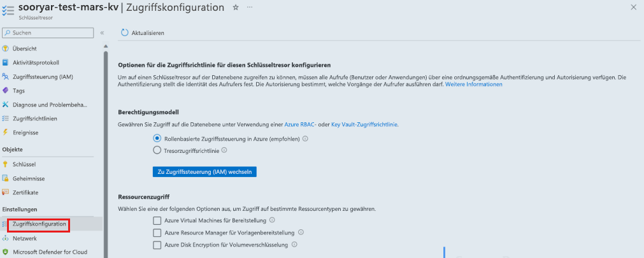Follow the Weitere Informationen link
This screenshot has width=644, height=258.
click(x=473, y=84)
